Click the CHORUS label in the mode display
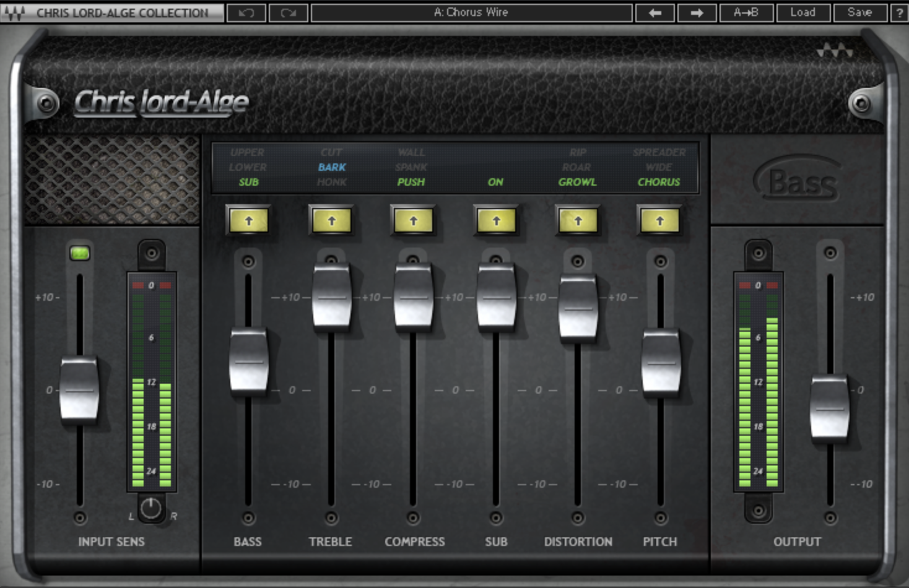Screen dimensions: 909x588 click(659, 182)
